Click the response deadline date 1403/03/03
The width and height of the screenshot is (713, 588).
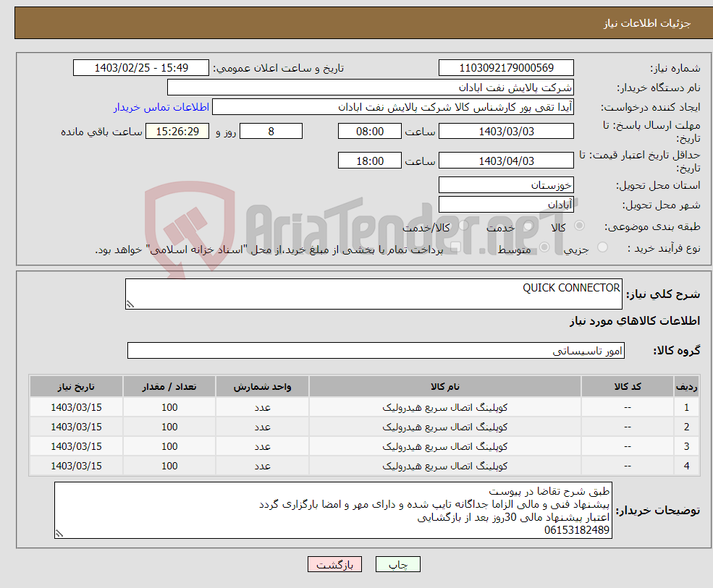click(x=506, y=132)
